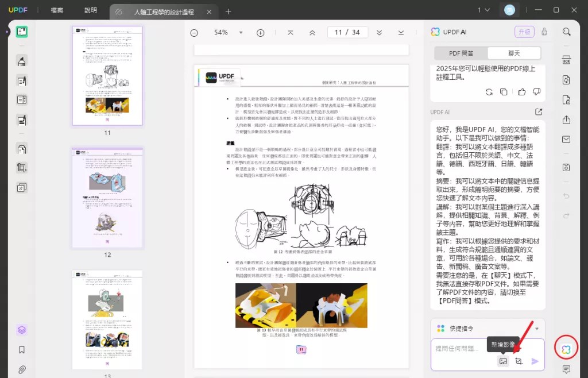This screenshot has height=378, width=588.
Task: Open the Convert PDF tool
Action: (566, 79)
